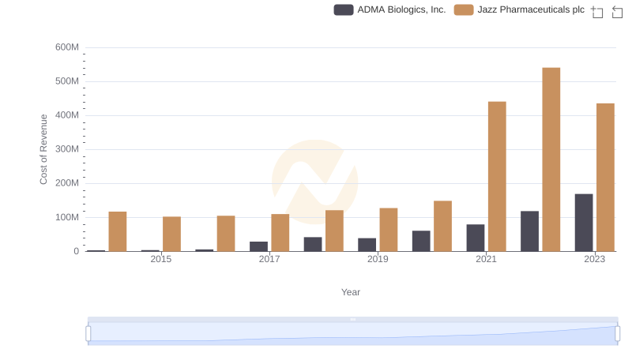Screen dimensions: 632x364
Task: Click the 2019 x-axis label
Action: click(x=378, y=259)
